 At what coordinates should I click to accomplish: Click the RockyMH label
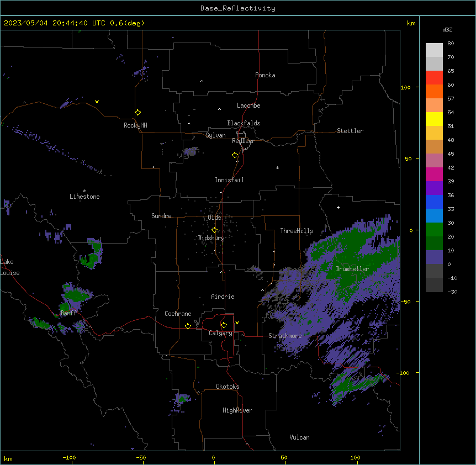click(135, 125)
